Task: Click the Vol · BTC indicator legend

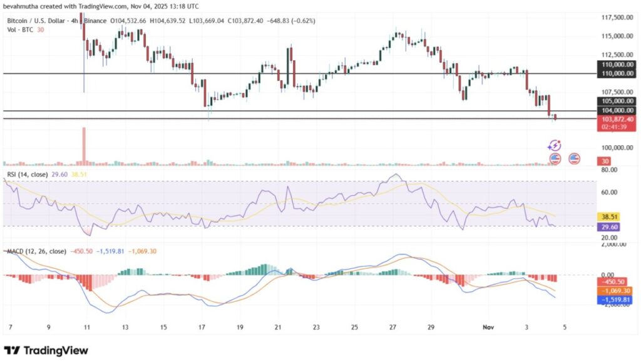Action: click(x=19, y=29)
